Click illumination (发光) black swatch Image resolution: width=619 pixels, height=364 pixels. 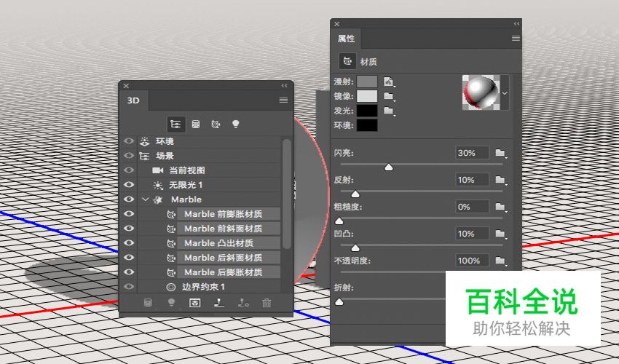click(x=367, y=111)
